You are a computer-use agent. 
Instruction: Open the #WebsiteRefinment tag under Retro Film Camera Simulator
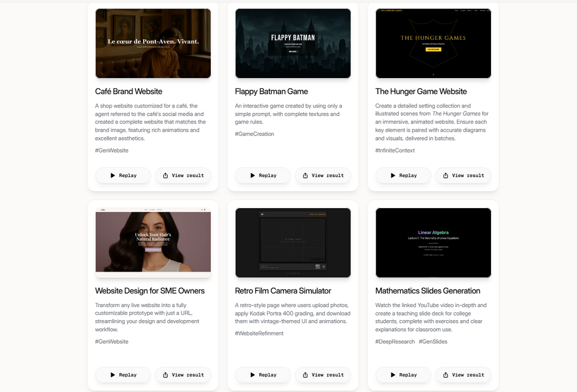click(259, 333)
